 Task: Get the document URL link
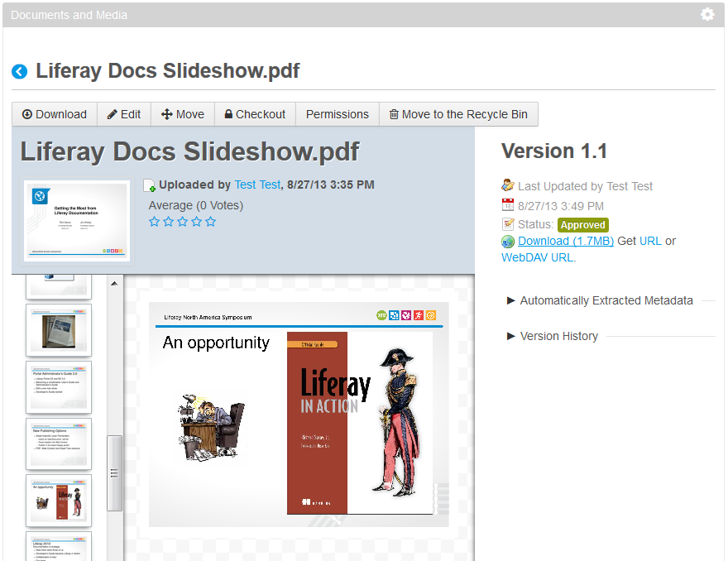[x=650, y=241]
